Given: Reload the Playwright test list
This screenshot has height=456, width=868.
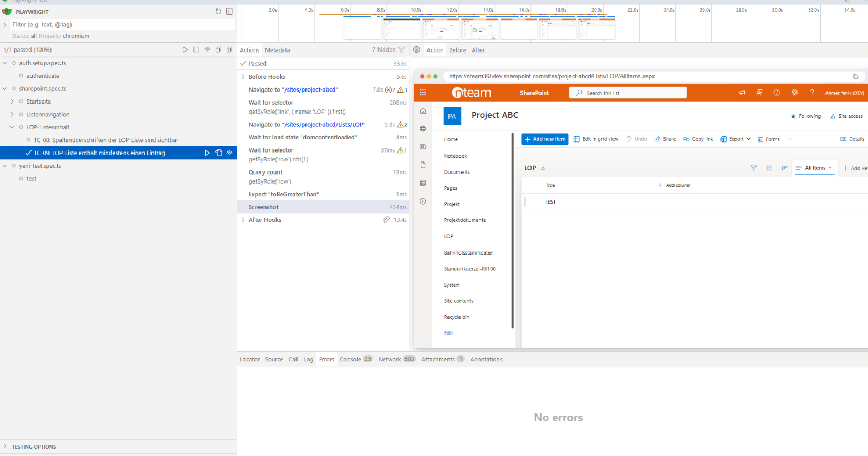Looking at the screenshot, I should tap(218, 12).
